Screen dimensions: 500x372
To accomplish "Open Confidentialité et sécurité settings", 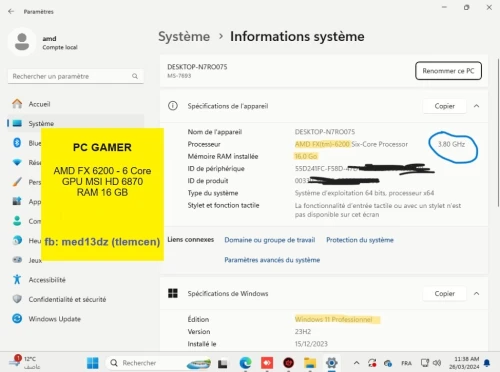I will tap(76, 299).
